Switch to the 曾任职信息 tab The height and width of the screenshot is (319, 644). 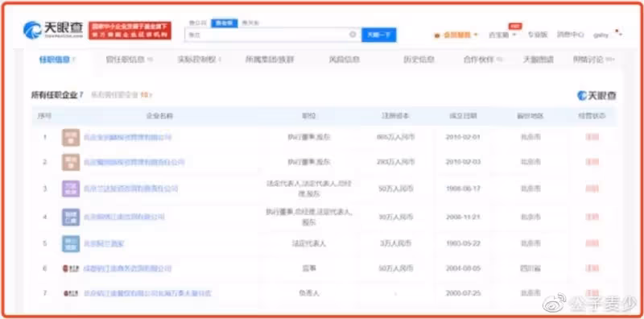click(x=129, y=60)
